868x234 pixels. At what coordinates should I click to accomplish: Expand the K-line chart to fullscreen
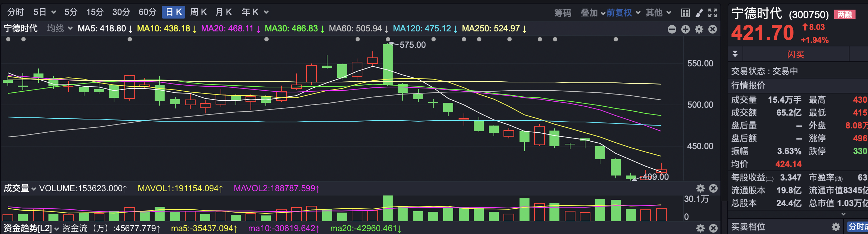pyautogui.click(x=713, y=13)
